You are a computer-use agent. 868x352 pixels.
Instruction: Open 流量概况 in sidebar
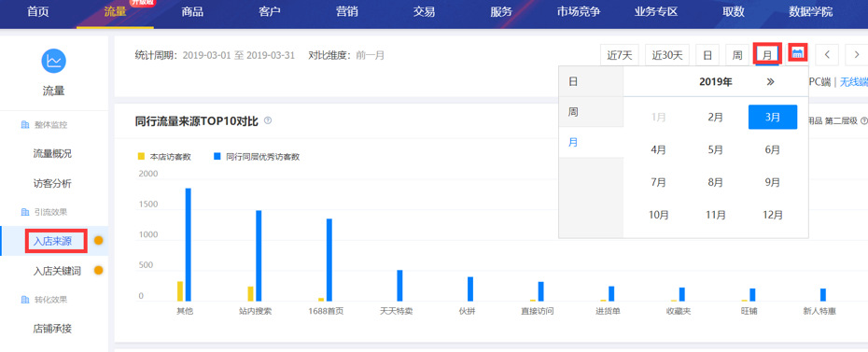tap(52, 154)
